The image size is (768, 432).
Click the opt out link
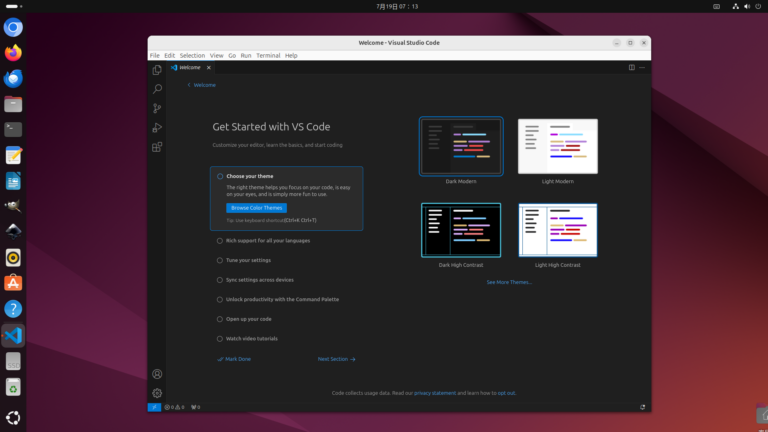tap(506, 393)
